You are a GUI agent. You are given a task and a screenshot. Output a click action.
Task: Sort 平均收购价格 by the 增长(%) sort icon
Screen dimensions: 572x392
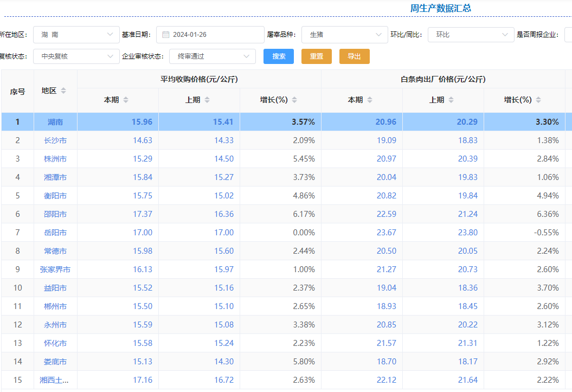tap(294, 100)
